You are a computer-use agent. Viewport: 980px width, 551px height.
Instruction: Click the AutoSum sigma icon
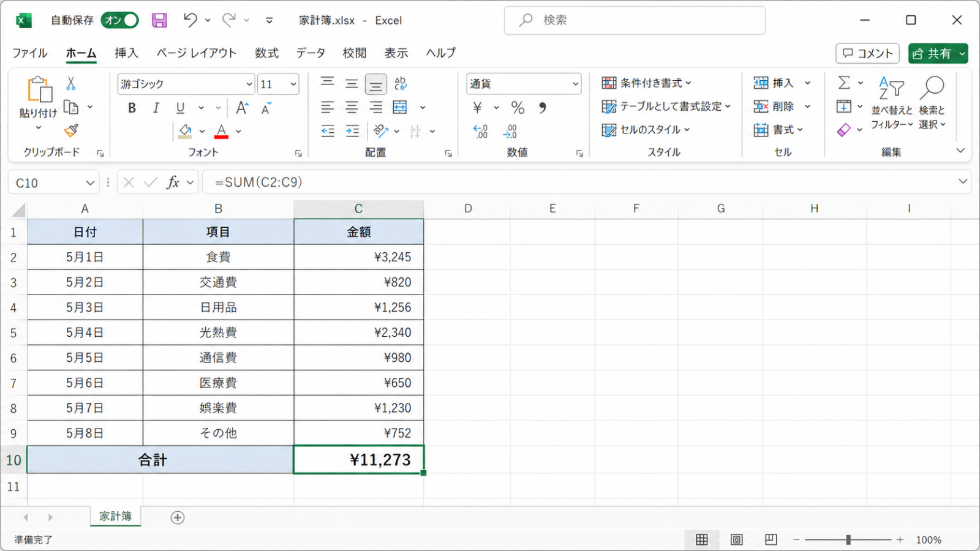(x=844, y=83)
